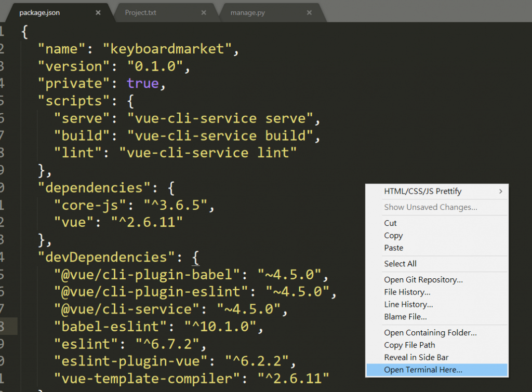The height and width of the screenshot is (392, 532).
Task: Click "@vue/cli-plugin-eslint" key
Action: tap(151, 292)
